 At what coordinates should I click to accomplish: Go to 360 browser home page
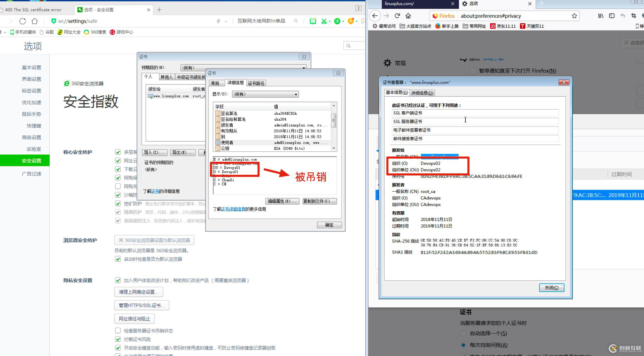tap(35, 21)
